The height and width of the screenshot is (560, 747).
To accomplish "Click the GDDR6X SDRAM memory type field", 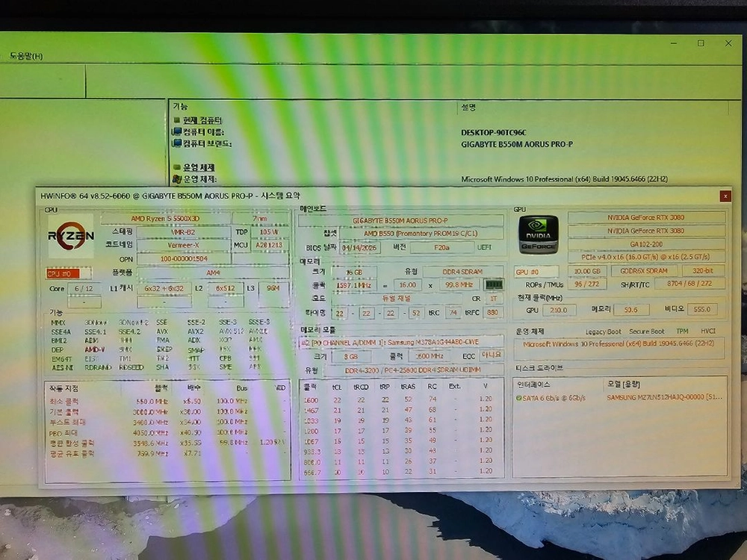I will pos(643,270).
